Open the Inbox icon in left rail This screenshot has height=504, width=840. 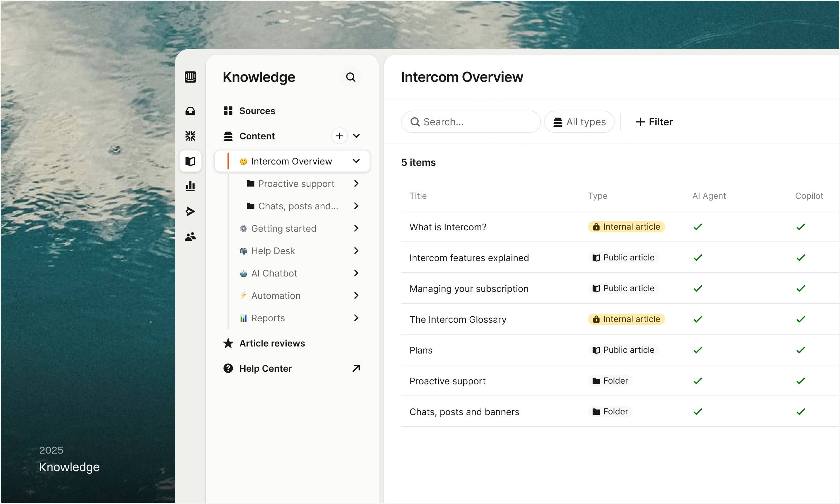coord(190,111)
